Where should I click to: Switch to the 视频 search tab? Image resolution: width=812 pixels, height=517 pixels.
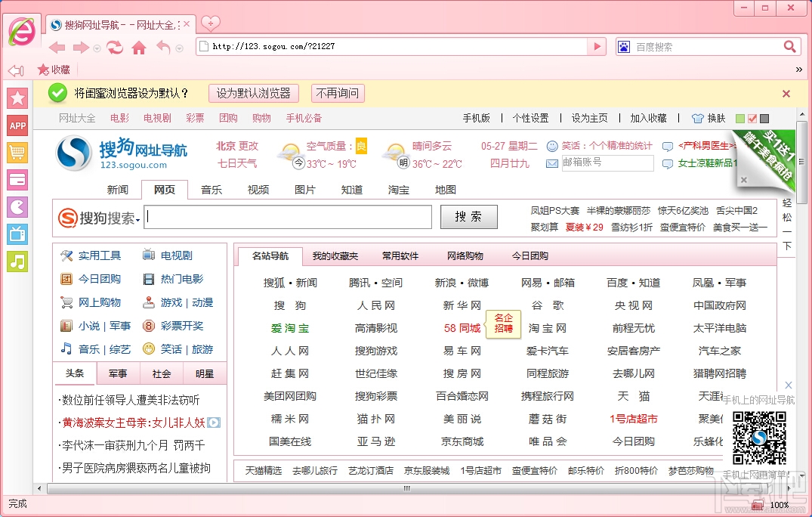(258, 190)
